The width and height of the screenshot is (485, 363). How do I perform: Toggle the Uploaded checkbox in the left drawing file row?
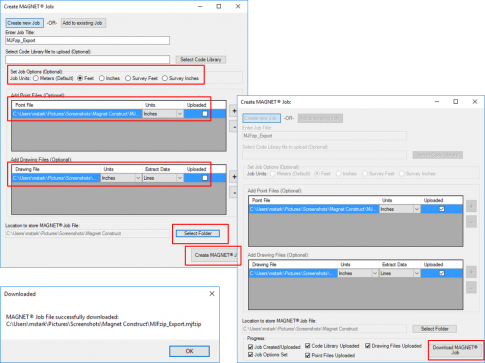205,178
